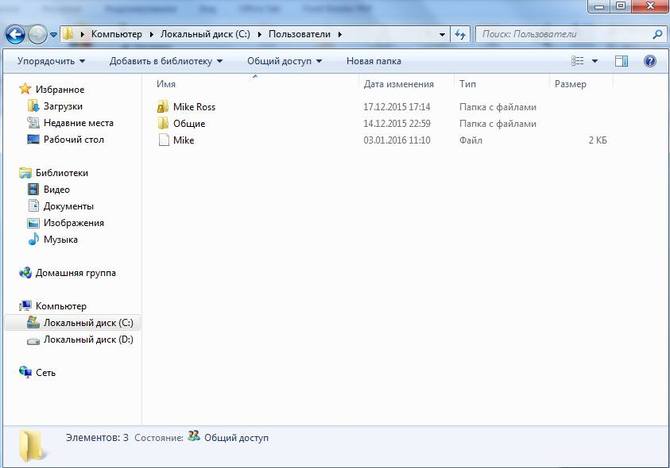Select Локальный диск (D:) in navigation pane
Screen dimensions: 670x468
pos(88,339)
